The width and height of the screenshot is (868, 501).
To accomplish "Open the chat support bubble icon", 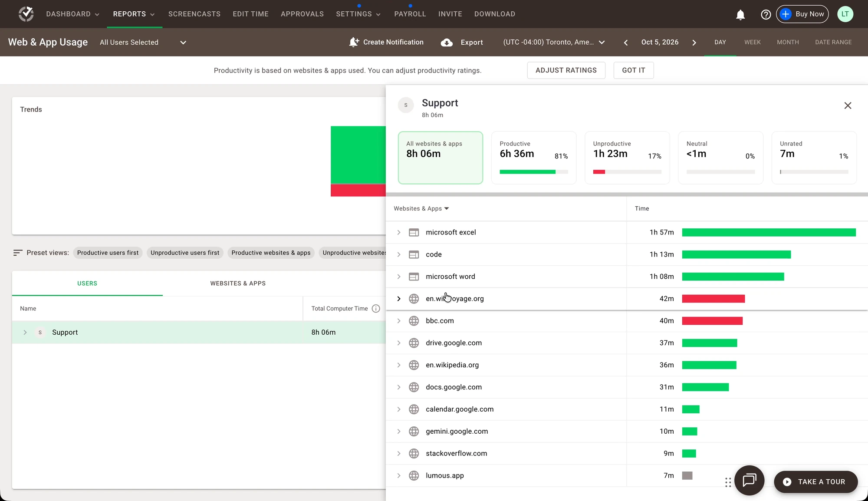I will coord(749,480).
